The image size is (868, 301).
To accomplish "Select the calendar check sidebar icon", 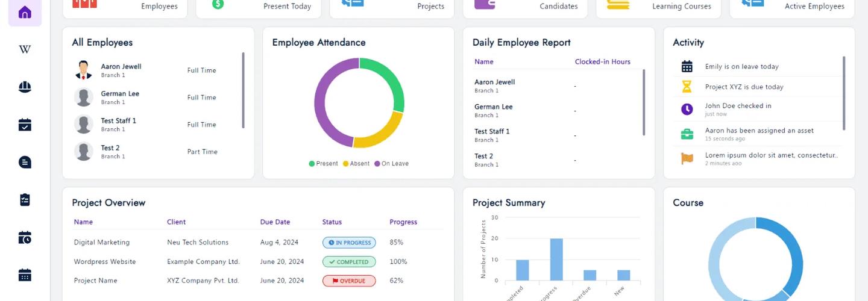I will pos(25,125).
